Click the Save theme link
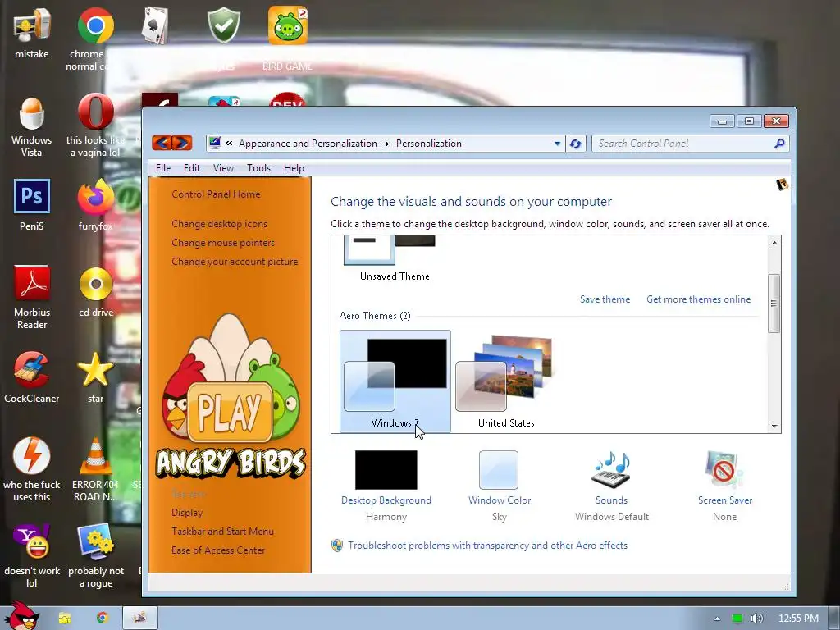The width and height of the screenshot is (840, 630). coord(605,299)
